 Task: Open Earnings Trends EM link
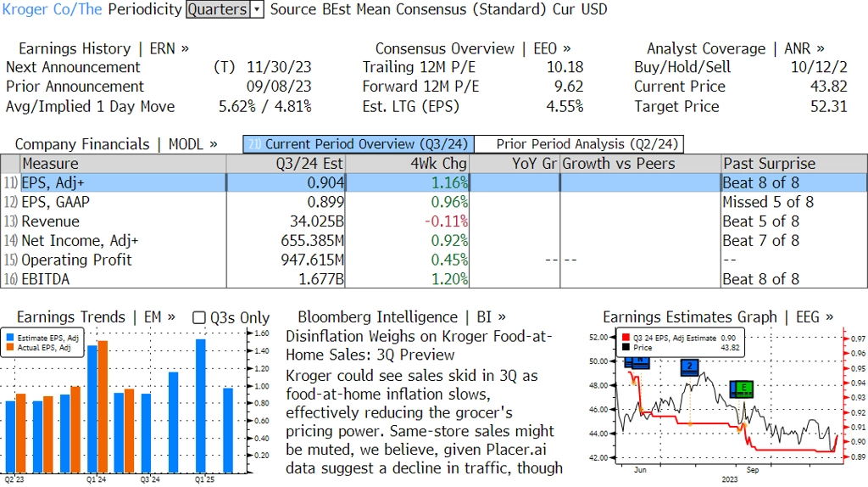(x=96, y=317)
